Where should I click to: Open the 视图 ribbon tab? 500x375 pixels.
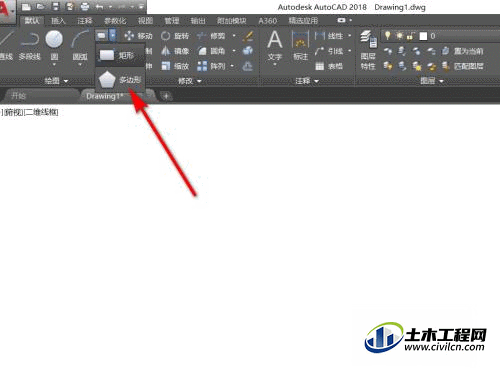coord(145,21)
